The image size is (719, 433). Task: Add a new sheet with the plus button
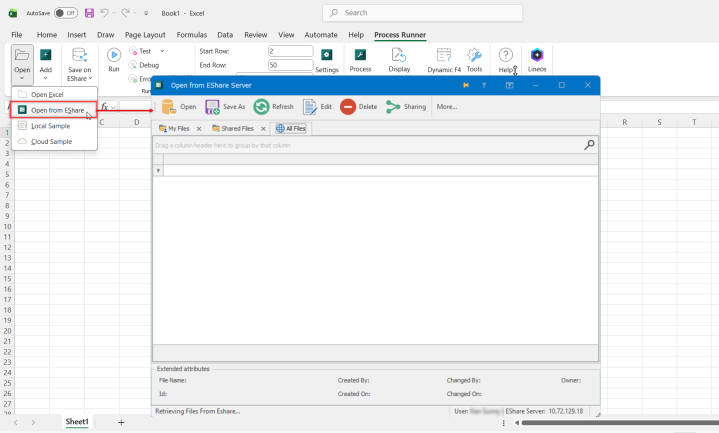pos(121,422)
